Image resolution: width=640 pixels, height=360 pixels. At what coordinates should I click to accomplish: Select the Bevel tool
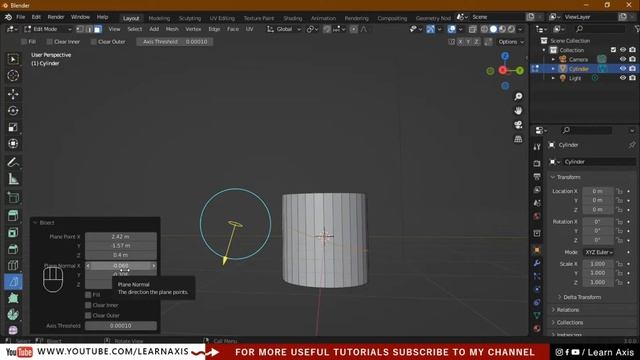click(13, 249)
